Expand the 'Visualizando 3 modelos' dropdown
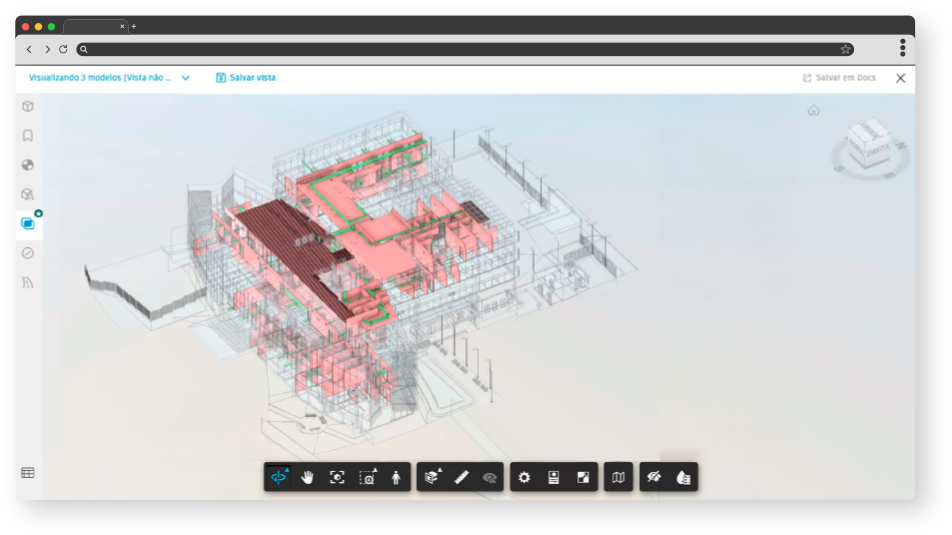Viewport: 952px width, 535px height. [x=185, y=78]
